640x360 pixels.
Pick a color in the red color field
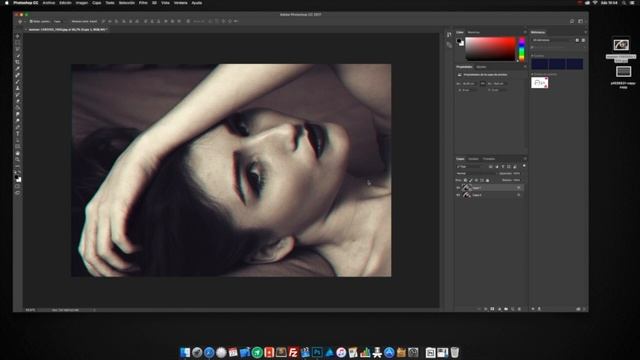coord(491,49)
